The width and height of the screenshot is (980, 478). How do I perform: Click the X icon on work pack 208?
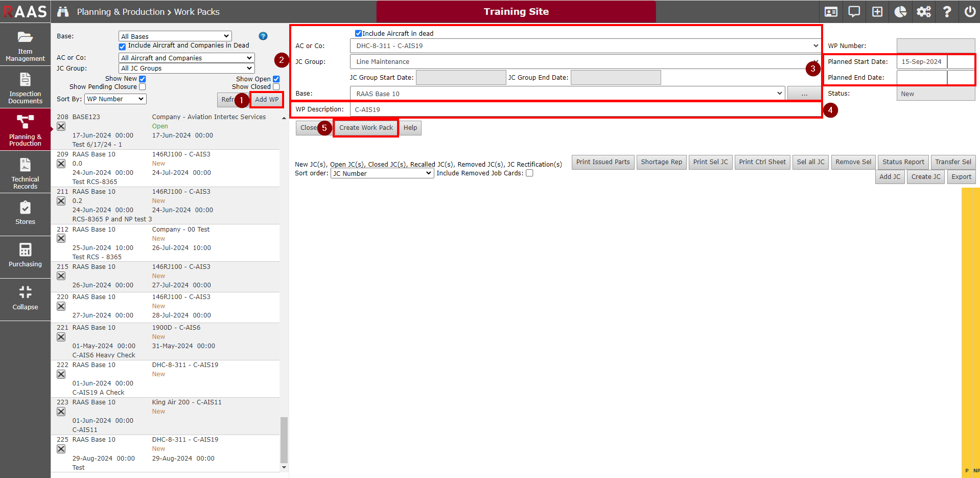[61, 126]
